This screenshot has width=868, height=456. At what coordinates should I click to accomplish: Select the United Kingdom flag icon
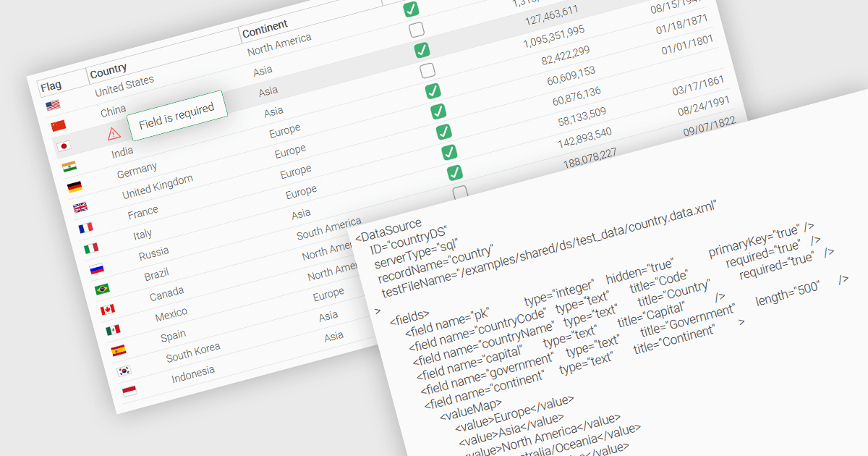point(80,208)
